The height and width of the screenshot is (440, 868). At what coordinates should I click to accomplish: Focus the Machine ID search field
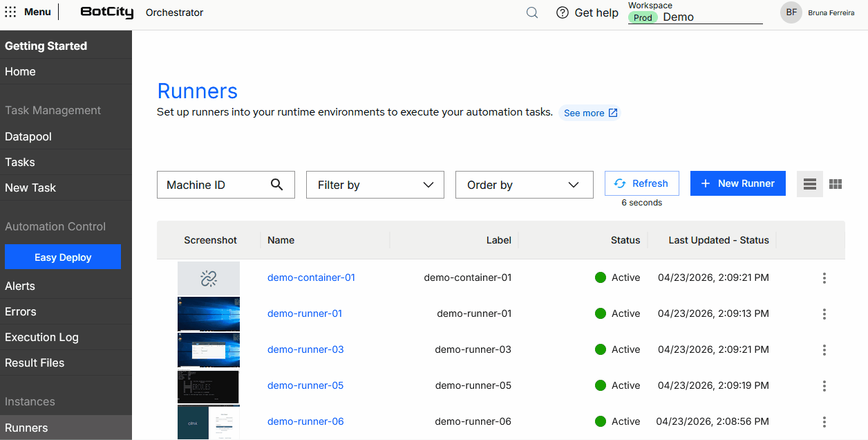tap(226, 185)
